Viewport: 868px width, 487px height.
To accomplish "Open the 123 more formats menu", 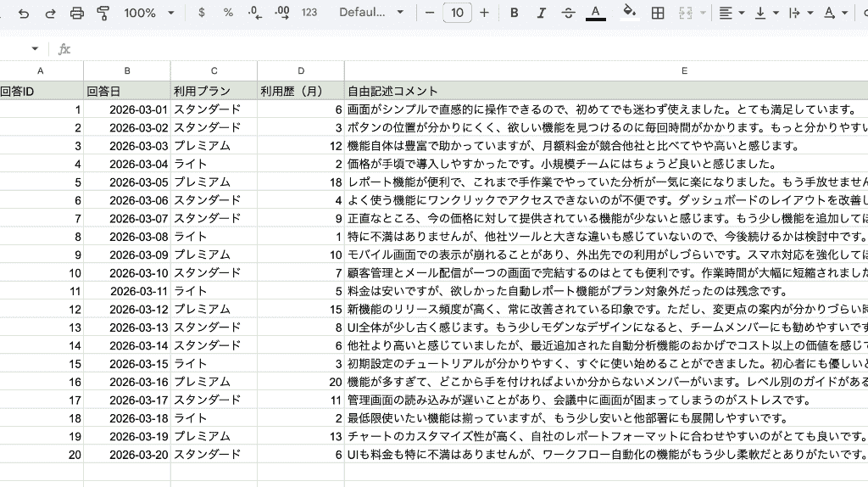I will pos(309,13).
